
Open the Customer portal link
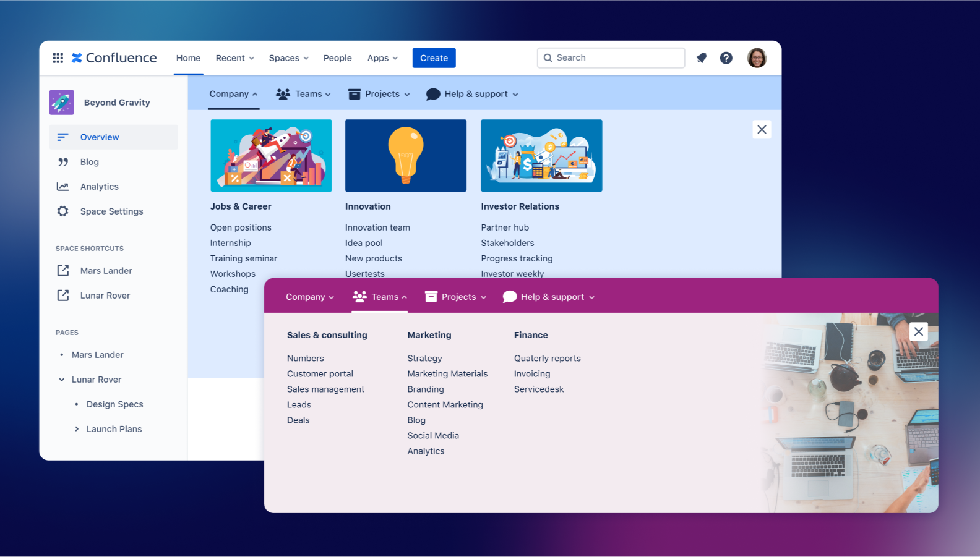pos(320,374)
